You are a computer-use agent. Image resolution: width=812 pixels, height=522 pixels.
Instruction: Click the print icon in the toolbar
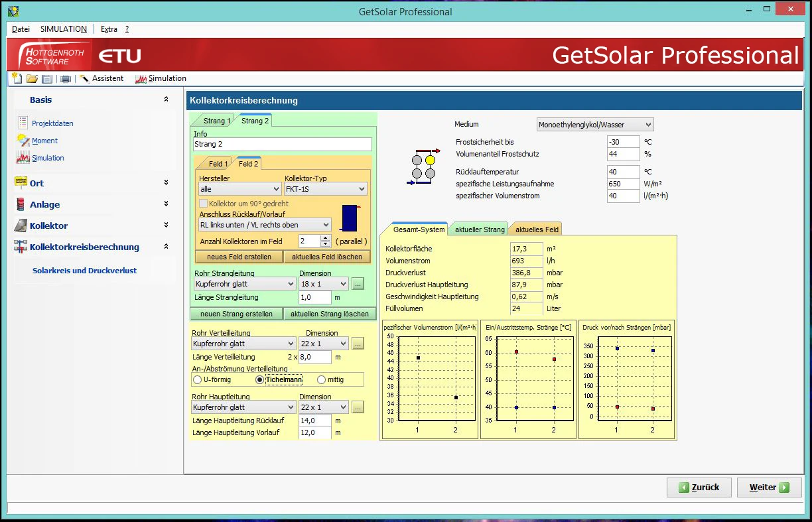click(66, 79)
